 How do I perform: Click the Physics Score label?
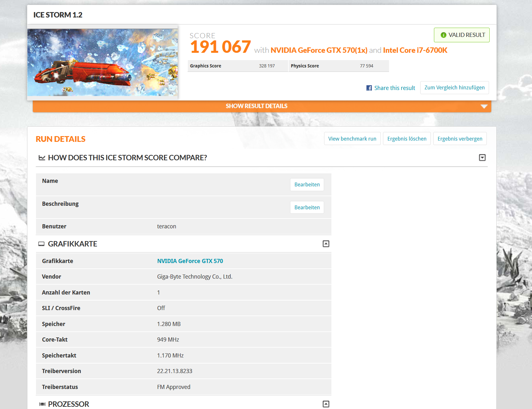click(x=305, y=66)
